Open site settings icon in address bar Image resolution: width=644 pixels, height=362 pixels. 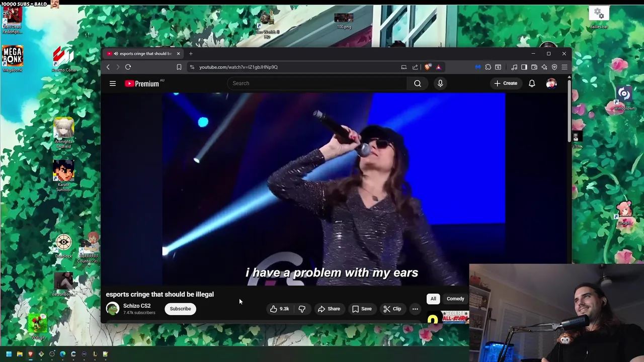[192, 67]
